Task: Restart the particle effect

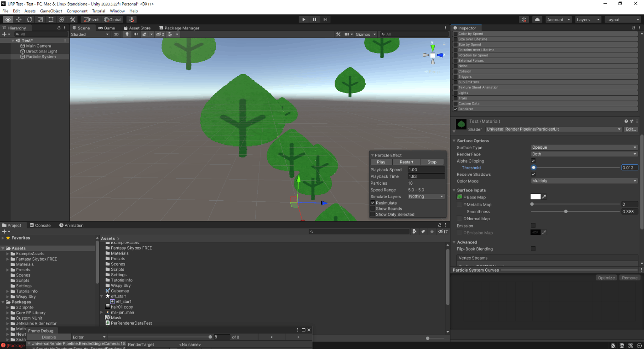Action: click(407, 162)
